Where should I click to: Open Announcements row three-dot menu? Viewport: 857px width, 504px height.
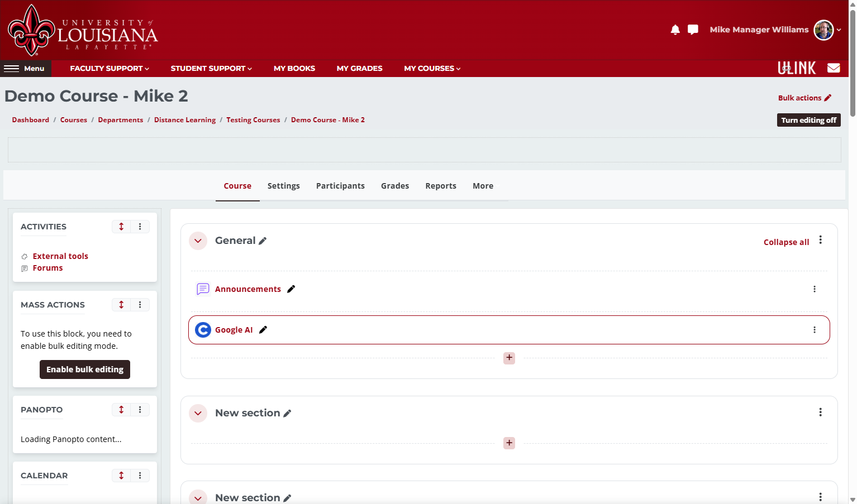click(x=814, y=289)
